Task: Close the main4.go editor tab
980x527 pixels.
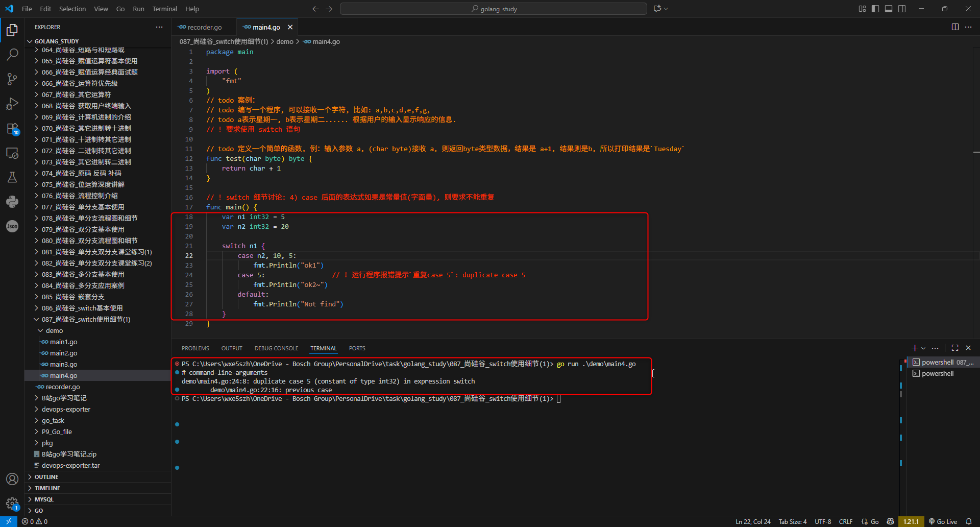Action: (x=290, y=27)
